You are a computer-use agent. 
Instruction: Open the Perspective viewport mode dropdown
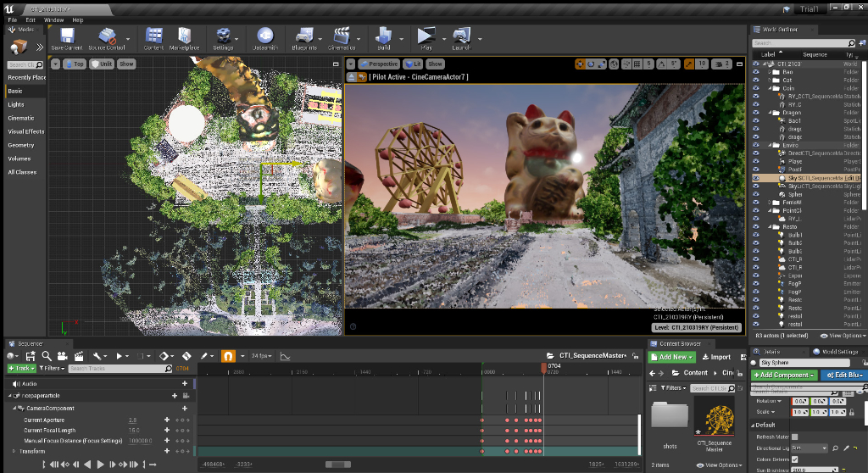click(379, 64)
